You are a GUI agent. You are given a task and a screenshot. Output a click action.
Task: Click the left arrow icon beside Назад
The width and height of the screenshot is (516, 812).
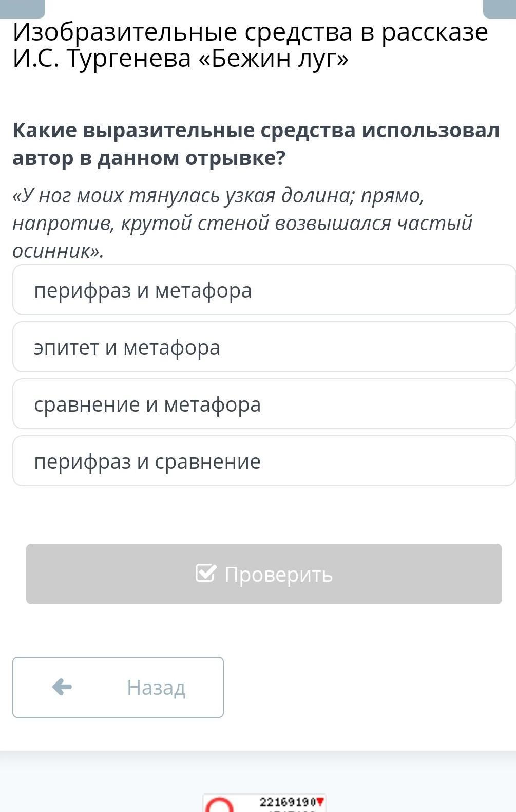tap(62, 687)
